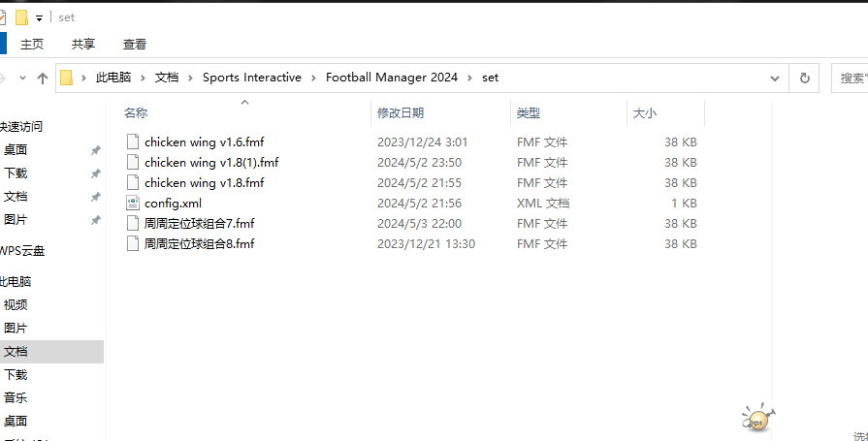This screenshot has width=868, height=441.
Task: Open quick access toolbar customize dropdown
Action: click(x=40, y=18)
